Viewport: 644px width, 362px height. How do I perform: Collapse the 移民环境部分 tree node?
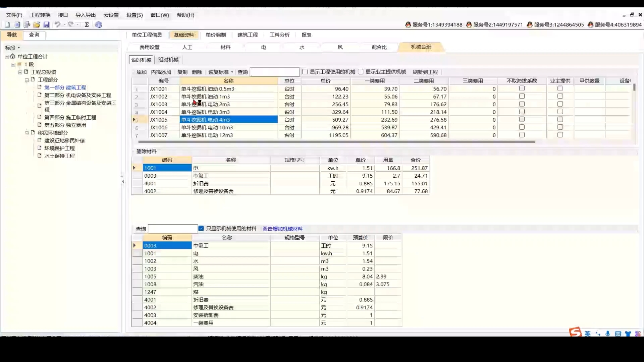[x=27, y=133]
